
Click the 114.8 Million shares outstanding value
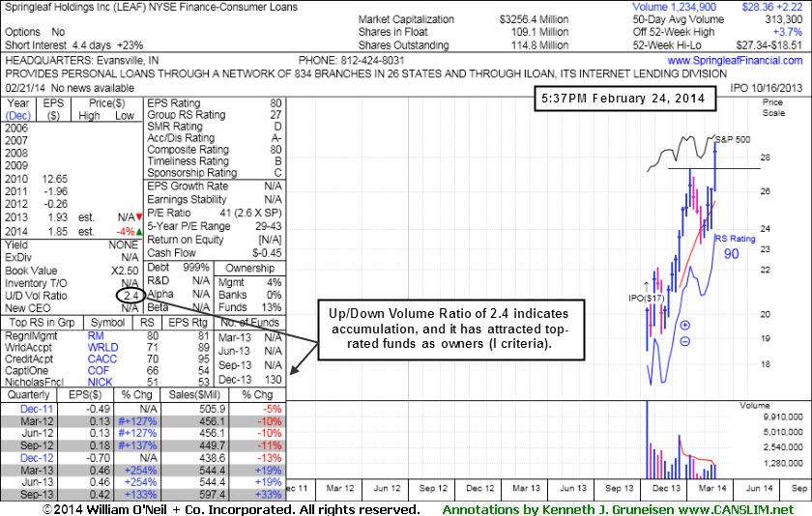click(539, 45)
